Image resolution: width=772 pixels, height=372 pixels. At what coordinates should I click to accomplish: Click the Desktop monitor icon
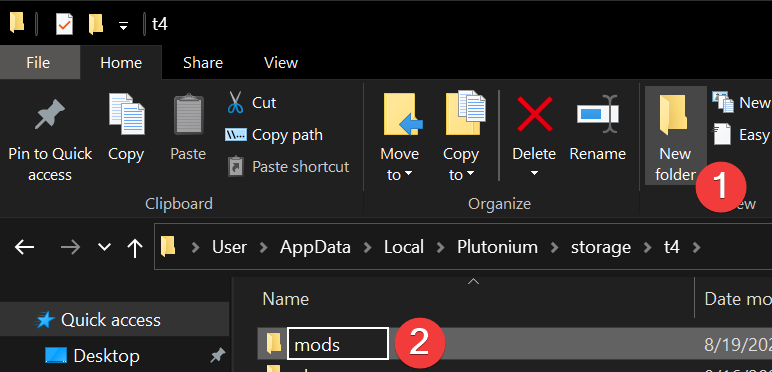point(55,355)
